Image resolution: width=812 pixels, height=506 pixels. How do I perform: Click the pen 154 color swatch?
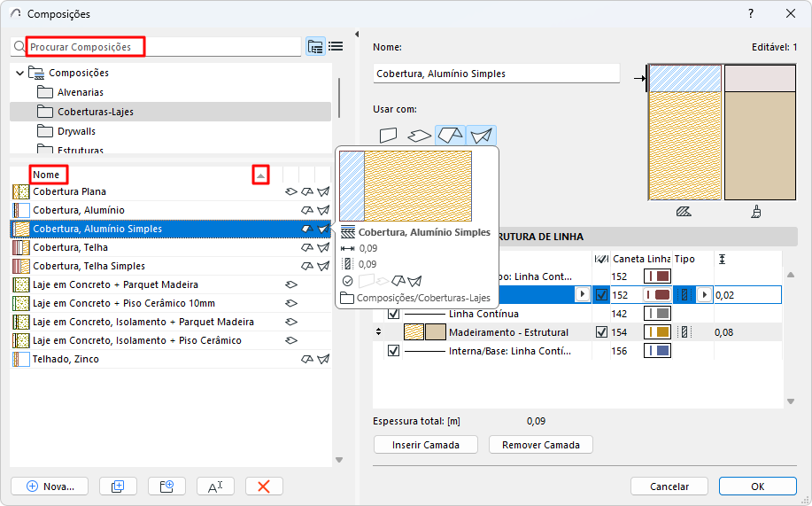655,332
